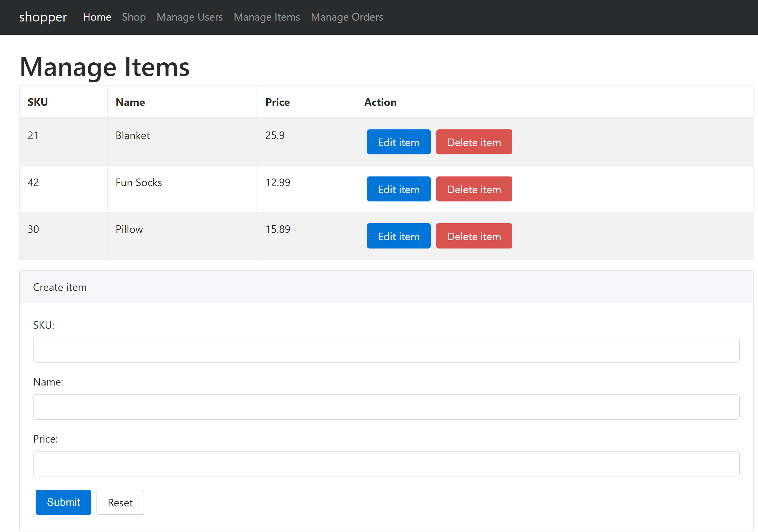Viewport: 758px width, 532px height.
Task: Click the shopper brand logo
Action: click(x=43, y=17)
